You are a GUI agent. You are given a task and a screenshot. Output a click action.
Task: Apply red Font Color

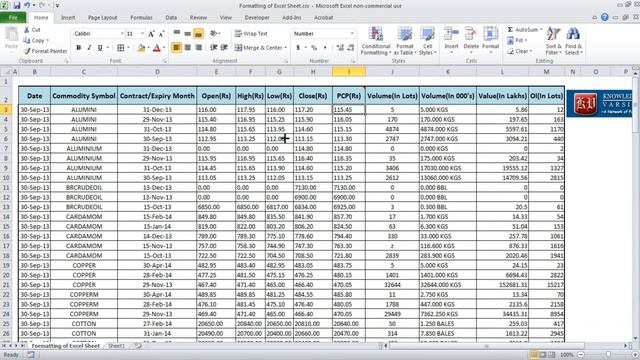[157, 48]
